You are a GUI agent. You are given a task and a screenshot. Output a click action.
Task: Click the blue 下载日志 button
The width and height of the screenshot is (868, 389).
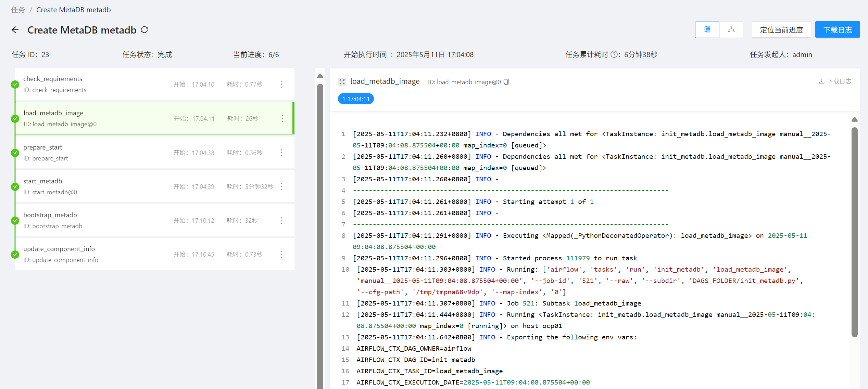837,30
